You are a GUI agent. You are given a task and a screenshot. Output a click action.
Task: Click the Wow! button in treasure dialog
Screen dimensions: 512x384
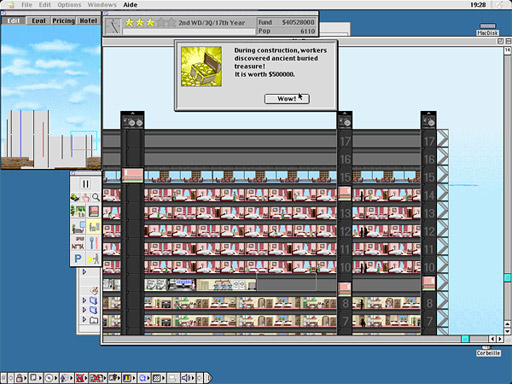(287, 99)
